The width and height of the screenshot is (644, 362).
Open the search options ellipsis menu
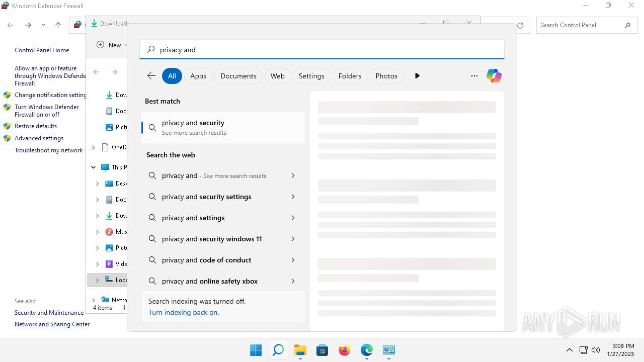(x=474, y=76)
